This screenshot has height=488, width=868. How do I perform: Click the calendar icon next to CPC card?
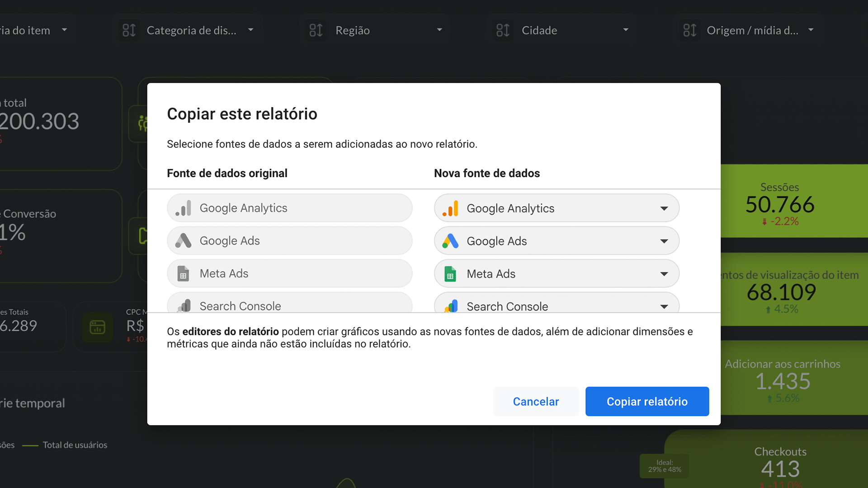(97, 327)
